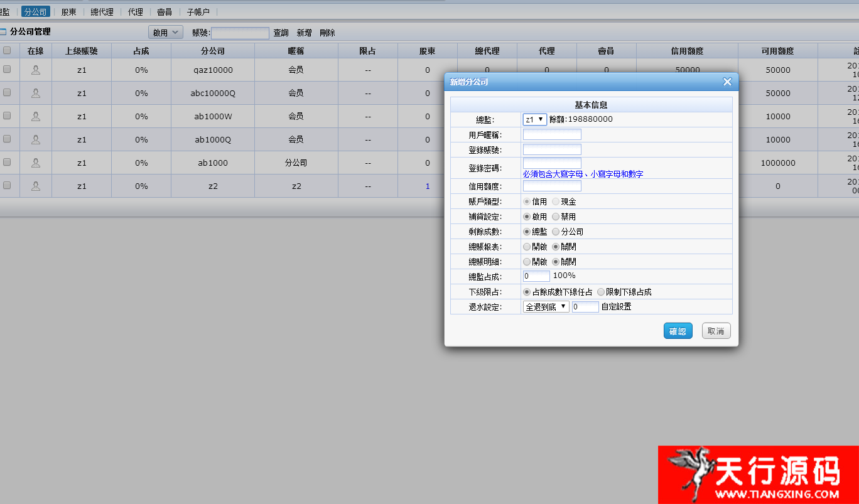This screenshot has width=859, height=504.
Task: Click the ab1000Q account cell
Action: pyautogui.click(x=213, y=140)
